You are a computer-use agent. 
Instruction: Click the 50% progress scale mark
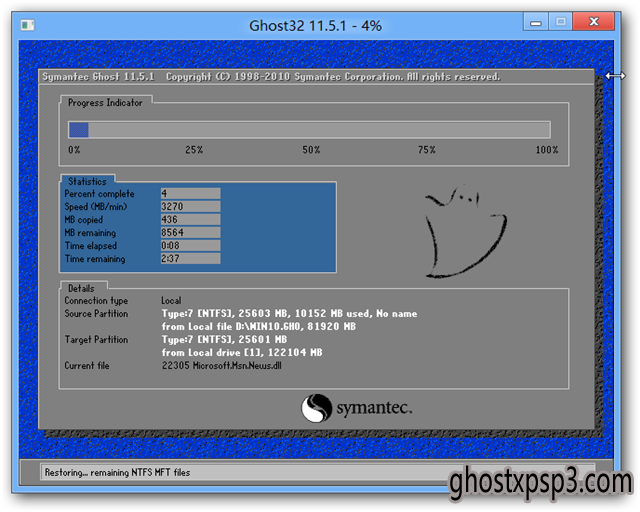pos(311,150)
